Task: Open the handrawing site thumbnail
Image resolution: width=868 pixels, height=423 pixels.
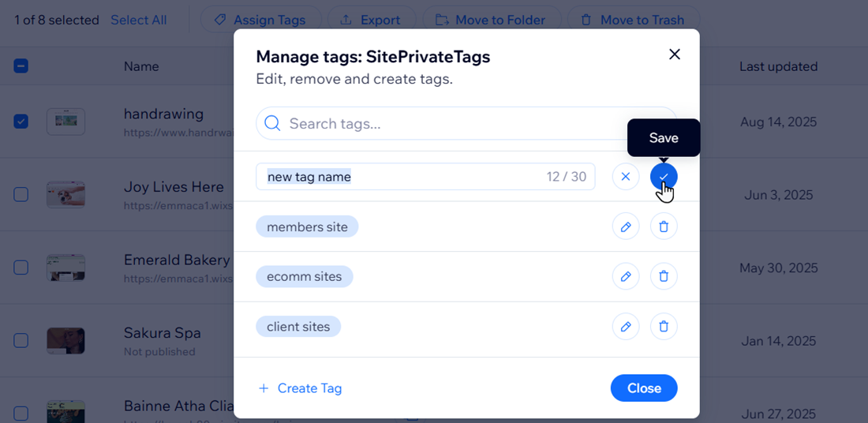Action: (65, 122)
